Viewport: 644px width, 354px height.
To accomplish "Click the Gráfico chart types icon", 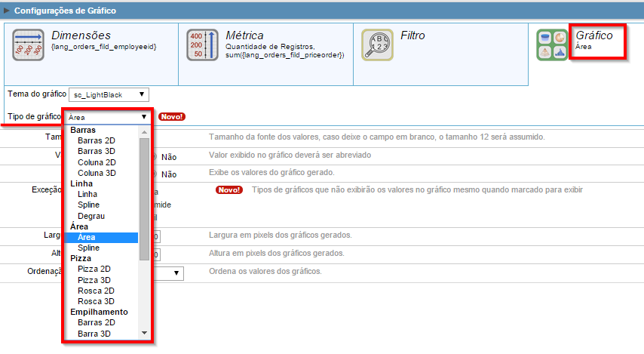I will pyautogui.click(x=552, y=45).
